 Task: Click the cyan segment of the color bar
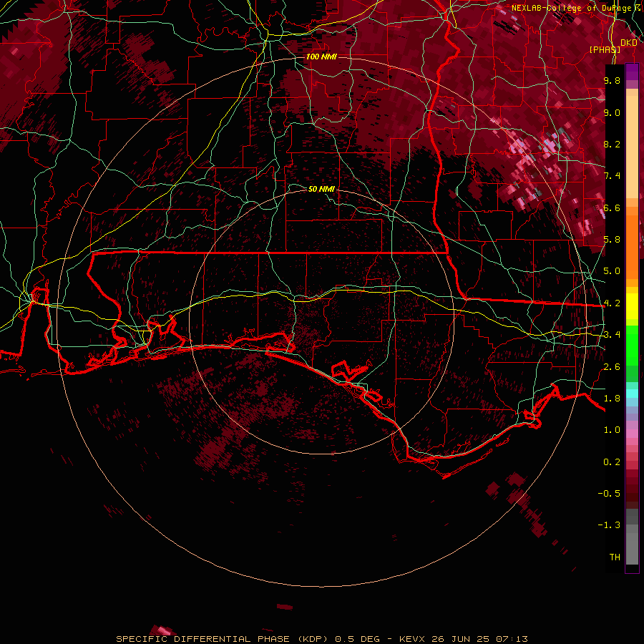tap(632, 394)
